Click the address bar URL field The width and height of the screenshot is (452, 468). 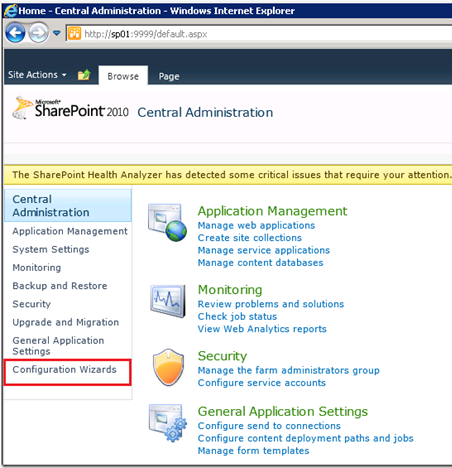pos(259,34)
